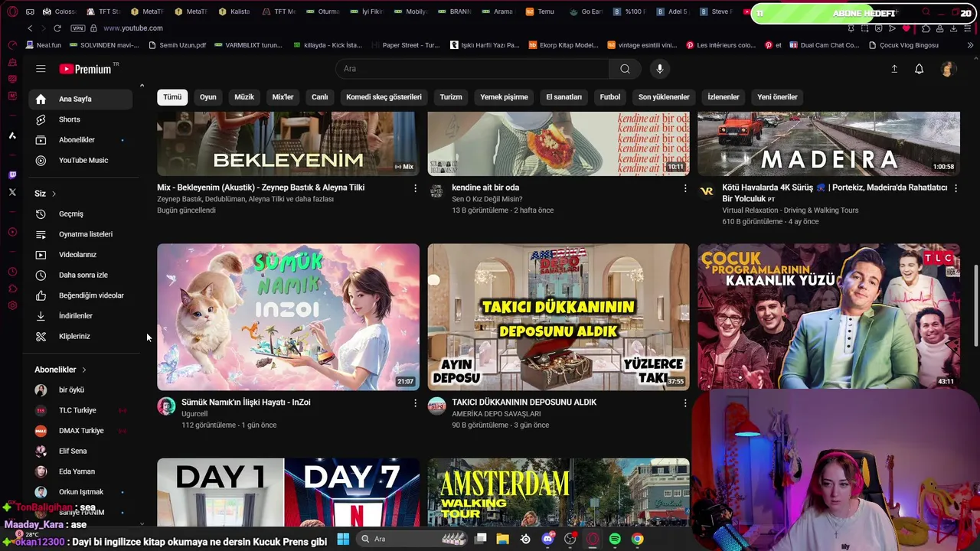Open Spotify from the taskbar
Image resolution: width=980 pixels, height=551 pixels.
pos(615,539)
